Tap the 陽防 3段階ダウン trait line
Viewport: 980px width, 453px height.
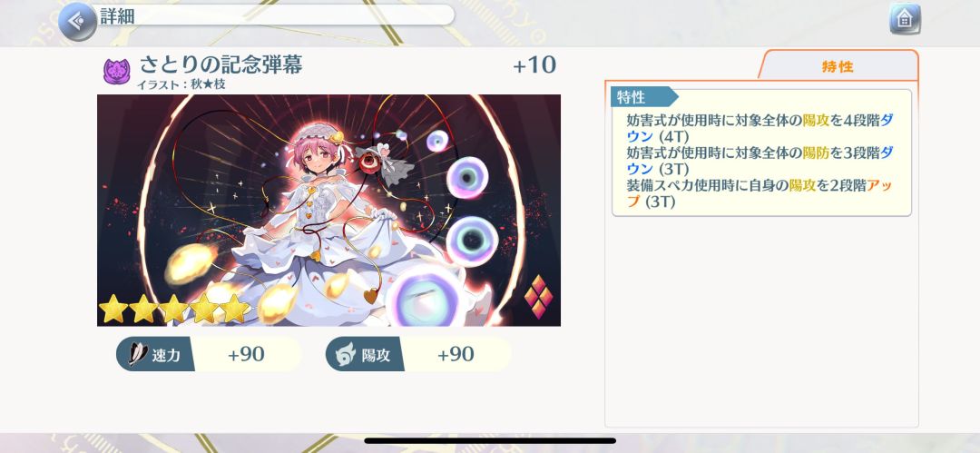pyautogui.click(x=760, y=160)
